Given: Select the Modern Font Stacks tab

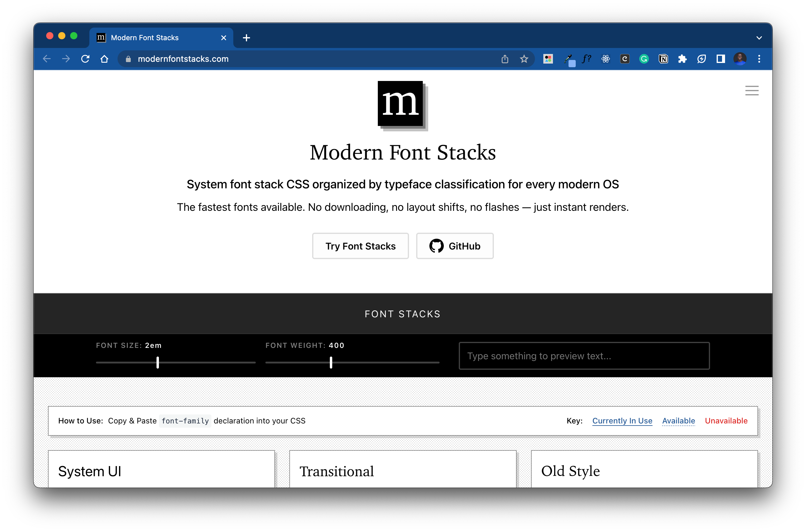Looking at the screenshot, I should (145, 38).
